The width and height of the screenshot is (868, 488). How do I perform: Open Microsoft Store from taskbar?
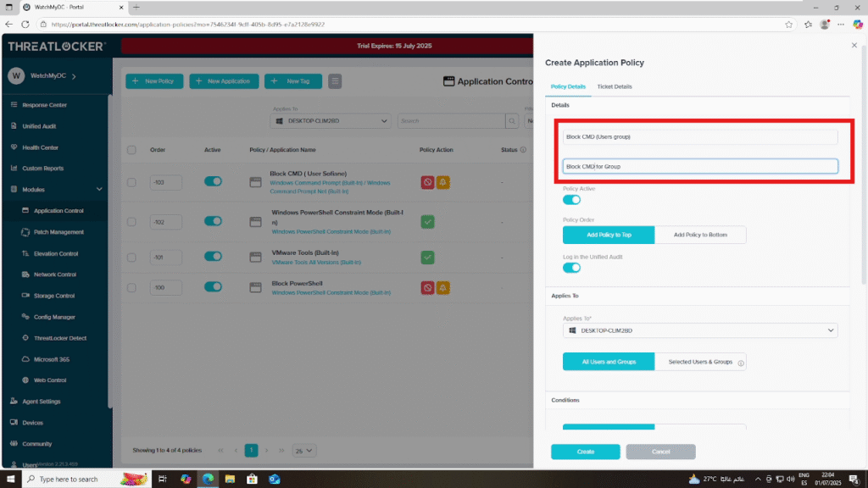[x=252, y=480]
